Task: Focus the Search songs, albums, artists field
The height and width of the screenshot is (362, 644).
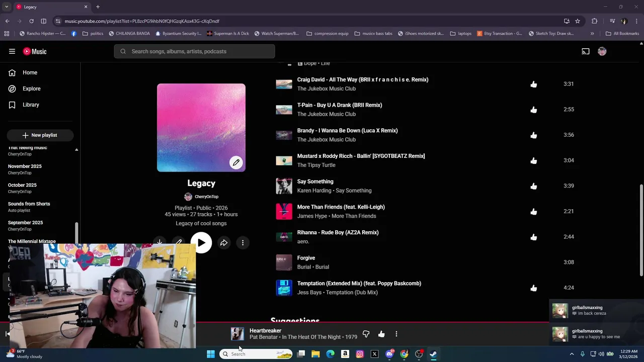Action: tap(195, 51)
